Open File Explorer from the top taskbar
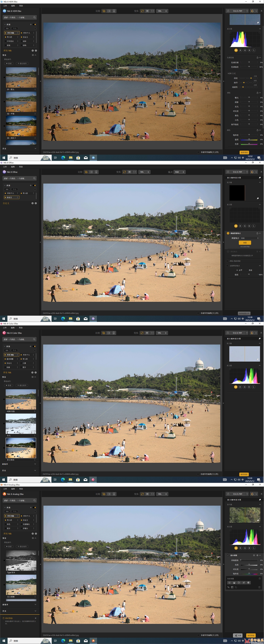 coord(71,158)
